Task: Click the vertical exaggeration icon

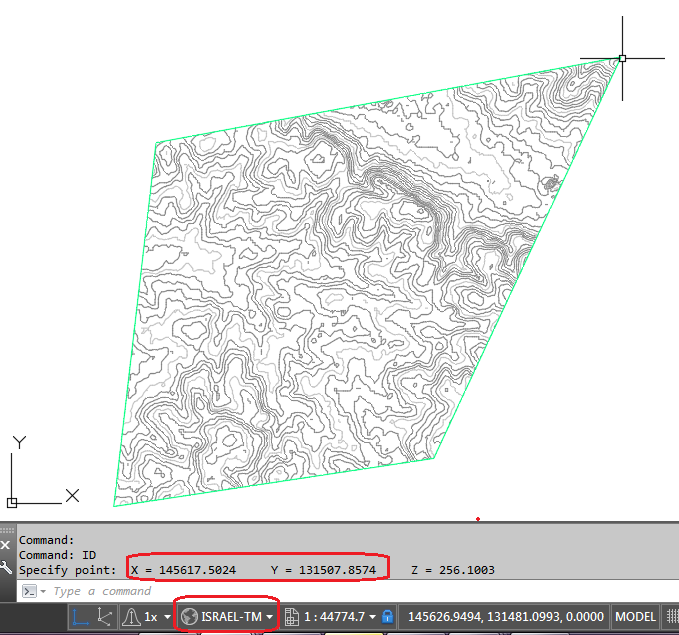Action: [131, 617]
